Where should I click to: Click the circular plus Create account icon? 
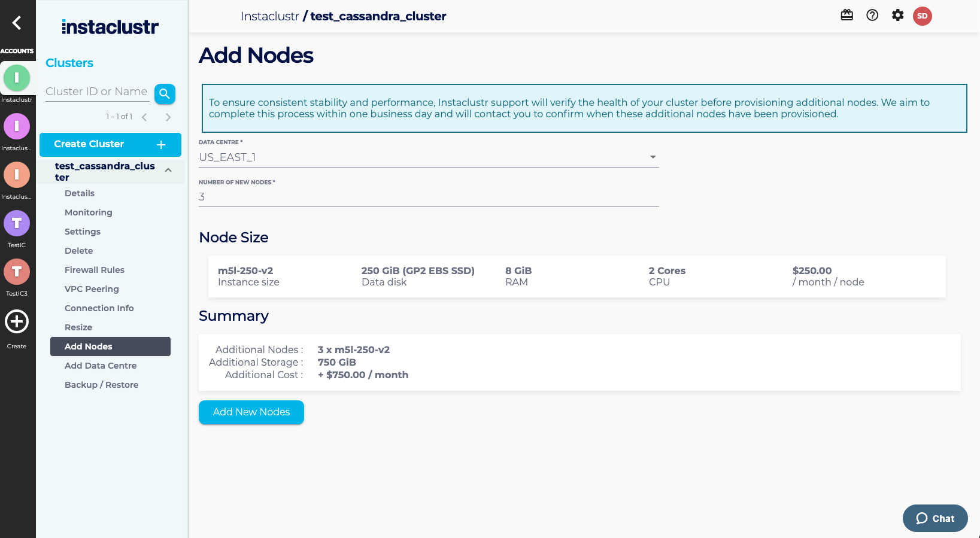click(17, 322)
